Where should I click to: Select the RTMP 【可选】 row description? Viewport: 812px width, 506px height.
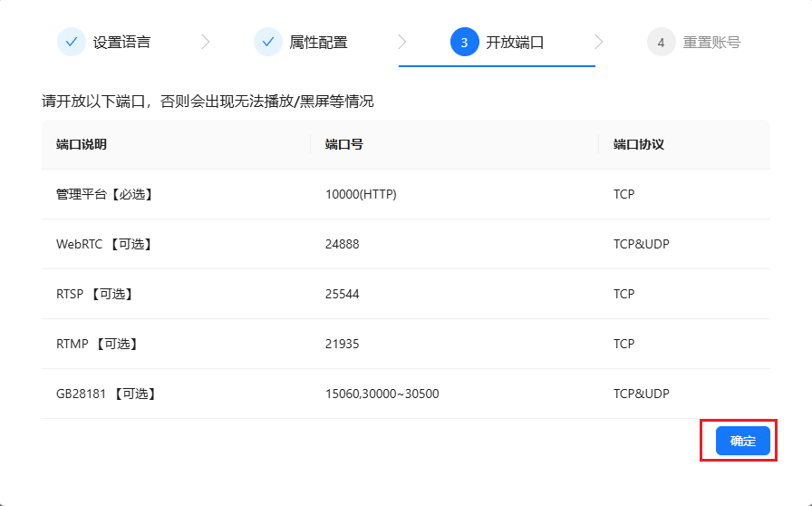coord(97,344)
